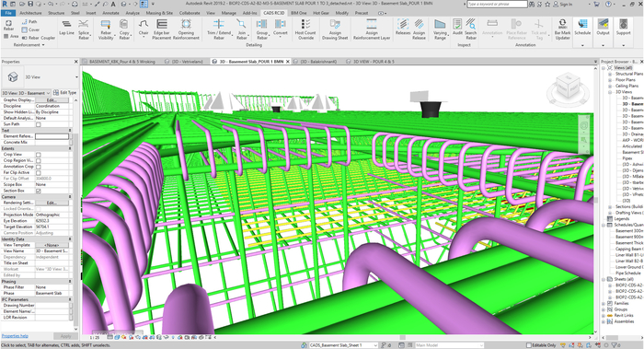
Task: Expand the Families node in Project Browser
Action: click(604, 303)
